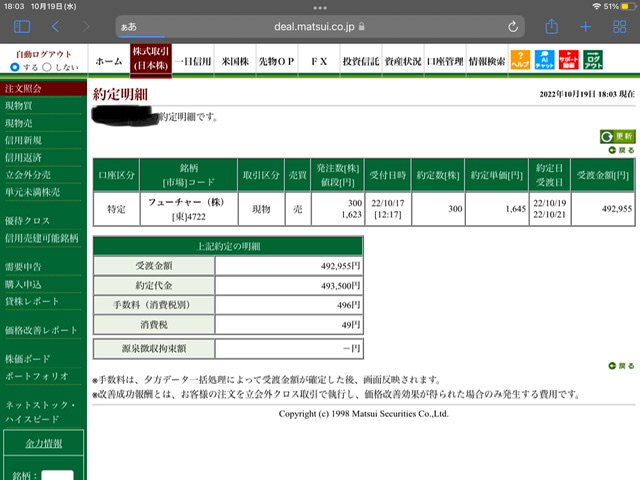Viewport: 640px width, 480px height.
Task: Open the orange ヘルプ help icon
Action: (x=520, y=60)
